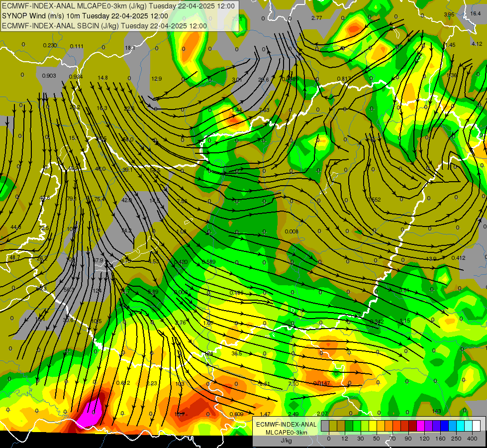This screenshot has height=448, width=487.
Task: Click the map value '0.420'
Action: [x=181, y=262]
